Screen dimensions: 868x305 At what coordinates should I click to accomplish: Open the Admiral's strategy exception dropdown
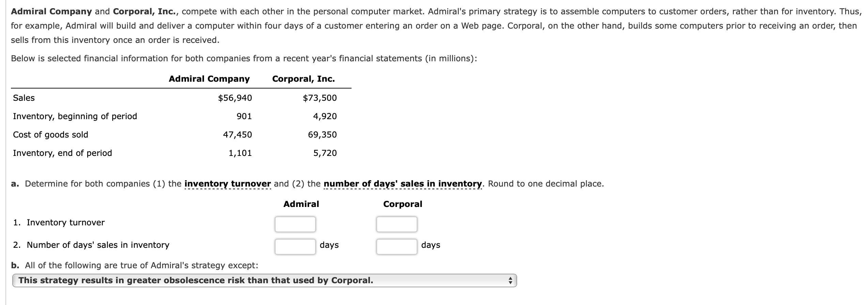[264, 280]
